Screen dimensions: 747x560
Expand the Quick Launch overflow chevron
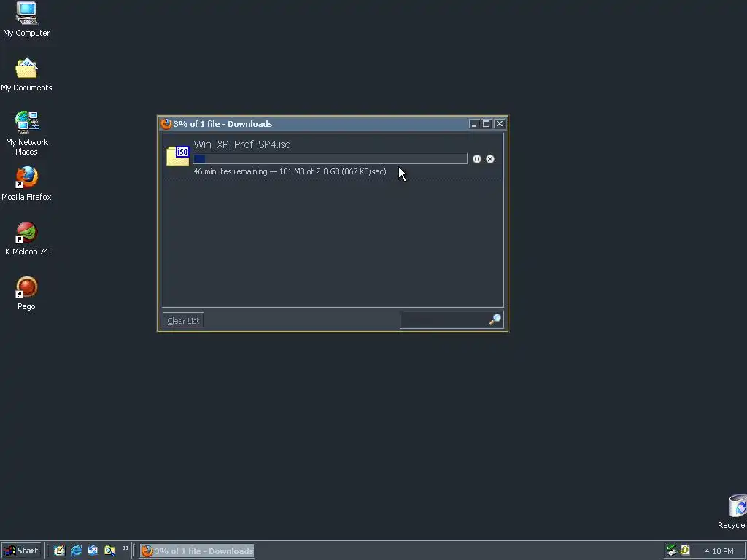[125, 548]
